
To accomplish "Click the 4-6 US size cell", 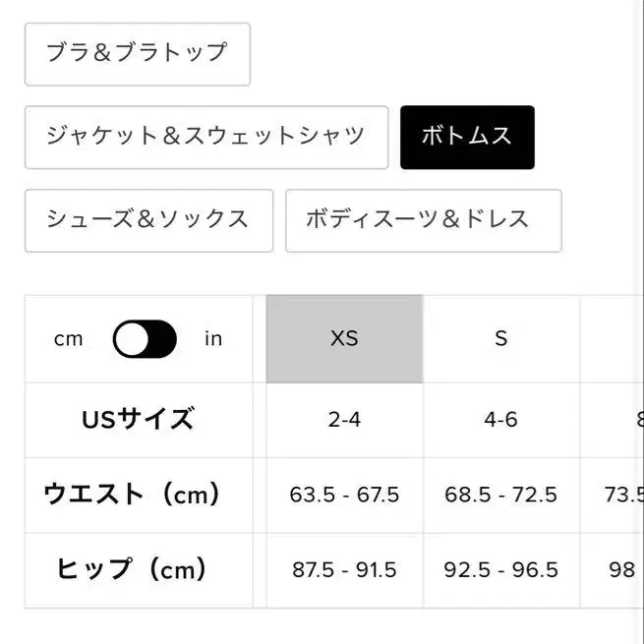I will [501, 420].
